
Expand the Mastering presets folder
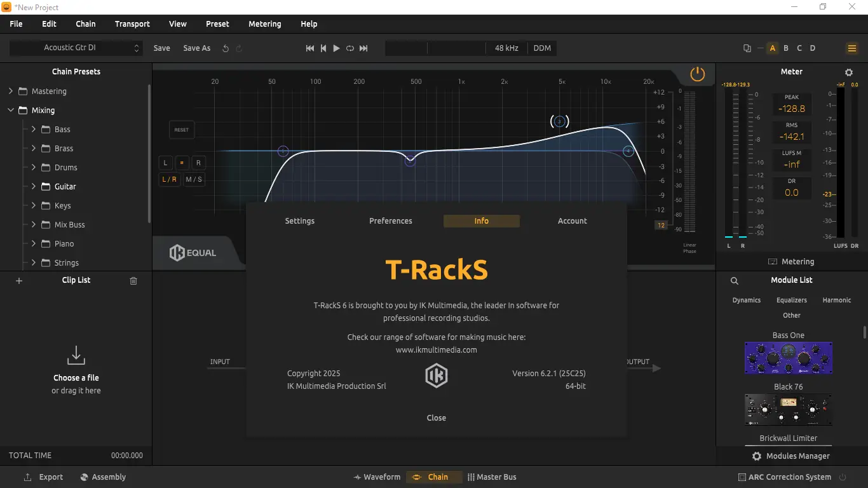pyautogui.click(x=11, y=91)
